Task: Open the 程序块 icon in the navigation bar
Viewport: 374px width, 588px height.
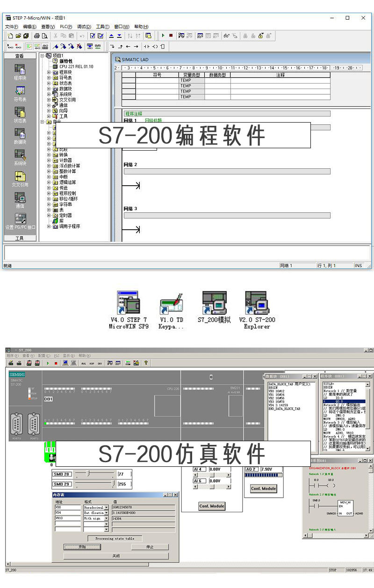Action: 20,69
